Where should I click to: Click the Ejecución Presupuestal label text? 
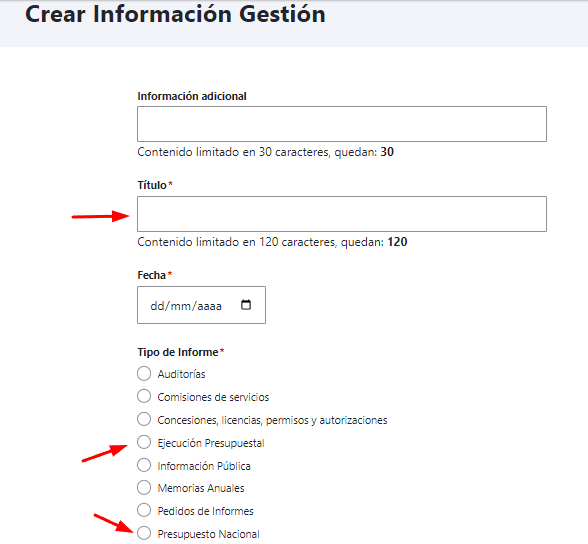211,443
